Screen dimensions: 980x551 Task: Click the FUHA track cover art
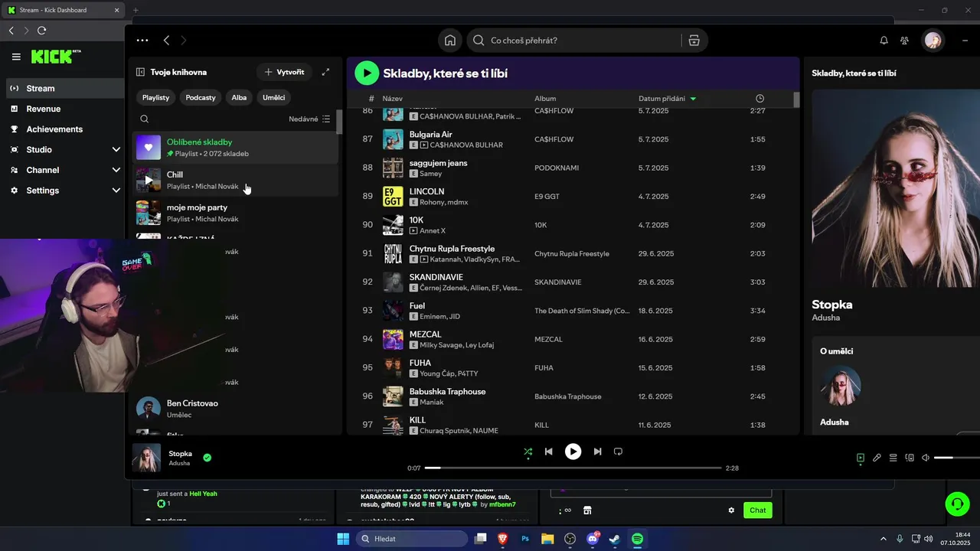(x=393, y=368)
